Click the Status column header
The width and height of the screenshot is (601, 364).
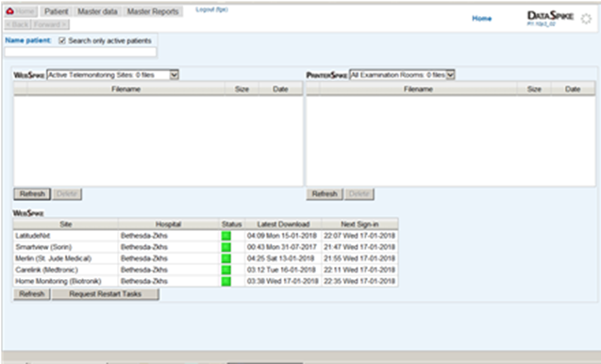[x=231, y=224]
